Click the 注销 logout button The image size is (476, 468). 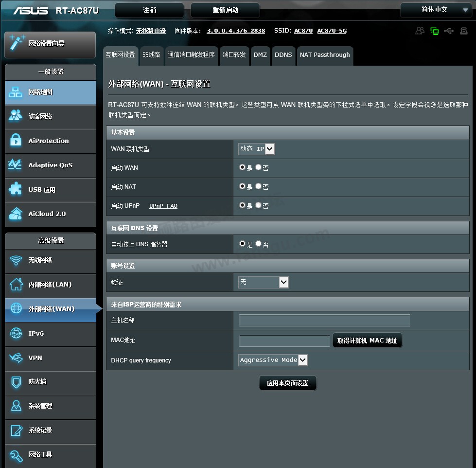149,10
